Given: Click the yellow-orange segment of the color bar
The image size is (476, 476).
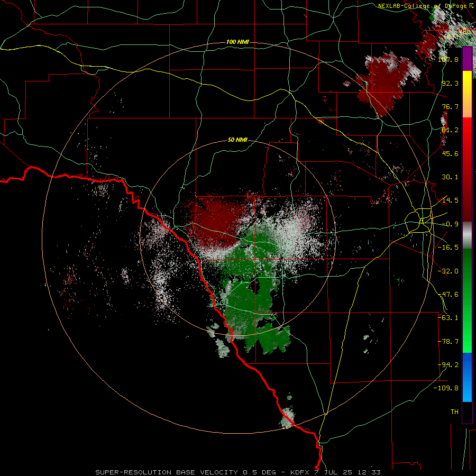Looking at the screenshot, I should pyautogui.click(x=467, y=94).
